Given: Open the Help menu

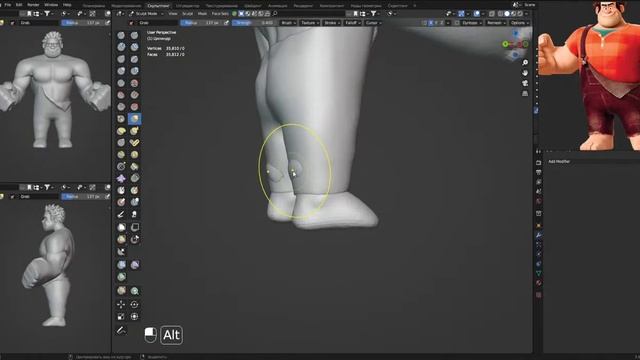Looking at the screenshot, I should pos(67,5).
